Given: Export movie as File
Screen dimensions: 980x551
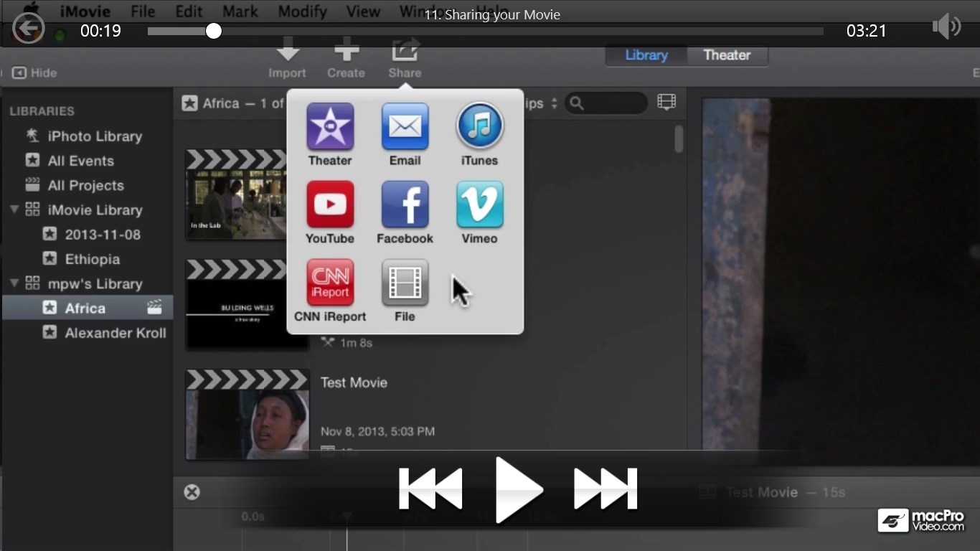Looking at the screenshot, I should point(405,291).
